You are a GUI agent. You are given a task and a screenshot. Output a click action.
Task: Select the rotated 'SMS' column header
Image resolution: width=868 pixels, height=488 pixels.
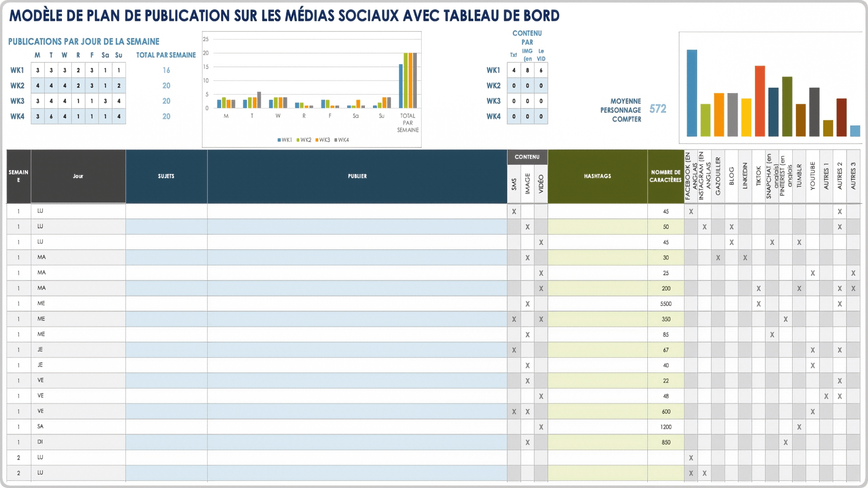[514, 184]
